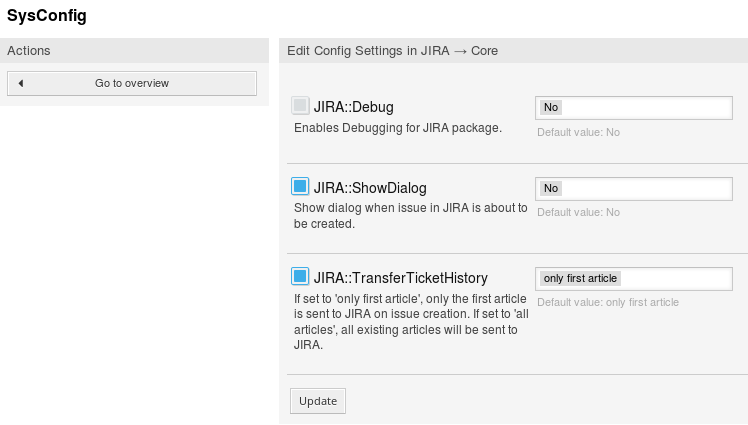Click the Actions panel header

(x=134, y=50)
